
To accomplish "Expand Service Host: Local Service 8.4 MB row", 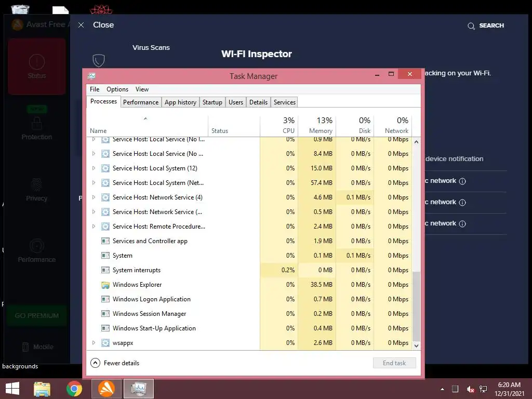I will [x=94, y=154].
